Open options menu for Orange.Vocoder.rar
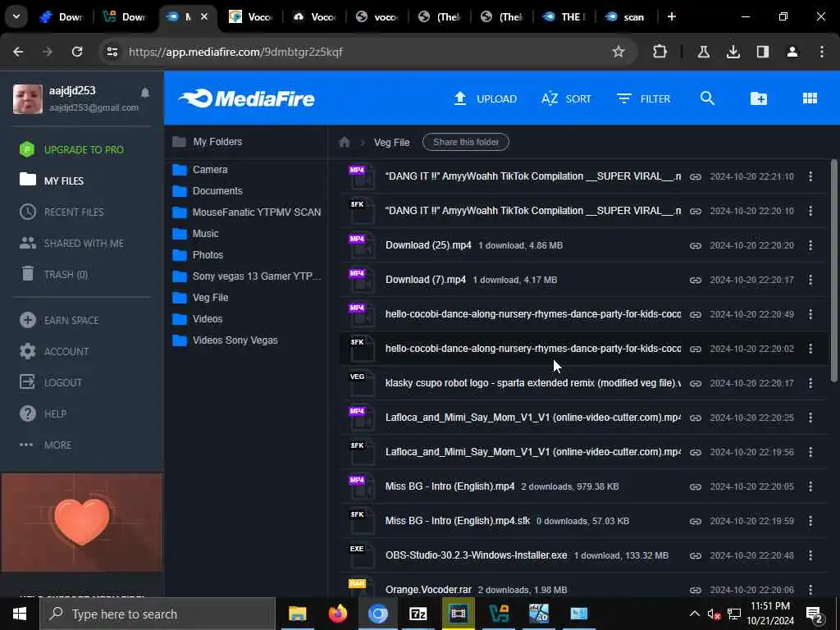This screenshot has height=630, width=840. click(x=810, y=590)
